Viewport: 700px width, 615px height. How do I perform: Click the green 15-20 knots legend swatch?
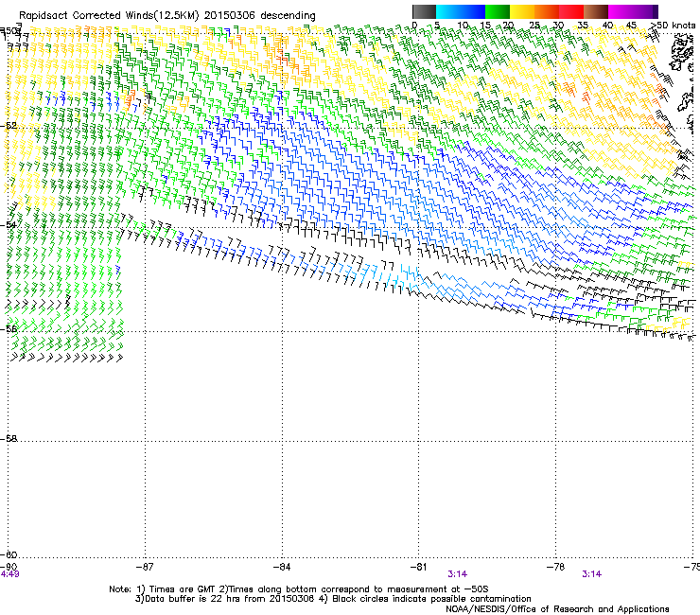click(498, 11)
